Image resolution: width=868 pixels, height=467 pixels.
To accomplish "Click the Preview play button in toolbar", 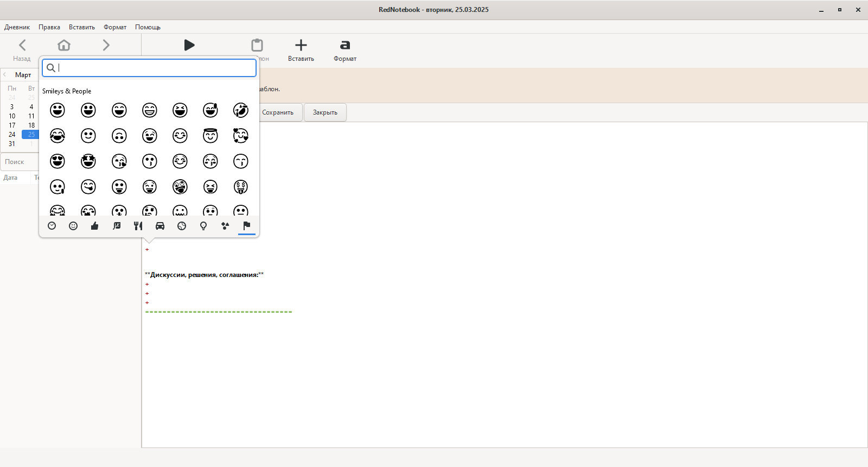I will coord(189,45).
